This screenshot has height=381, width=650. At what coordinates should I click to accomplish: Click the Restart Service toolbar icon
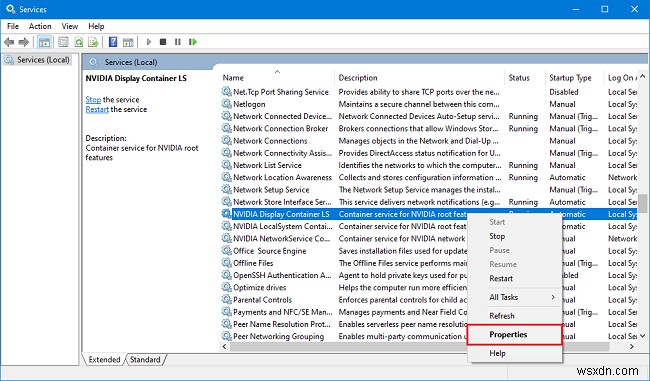pyautogui.click(x=193, y=42)
